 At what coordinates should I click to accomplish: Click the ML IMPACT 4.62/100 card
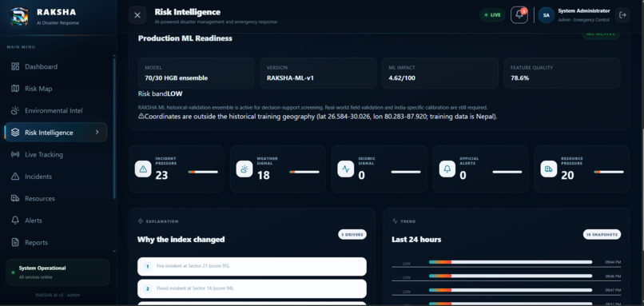[x=440, y=74]
